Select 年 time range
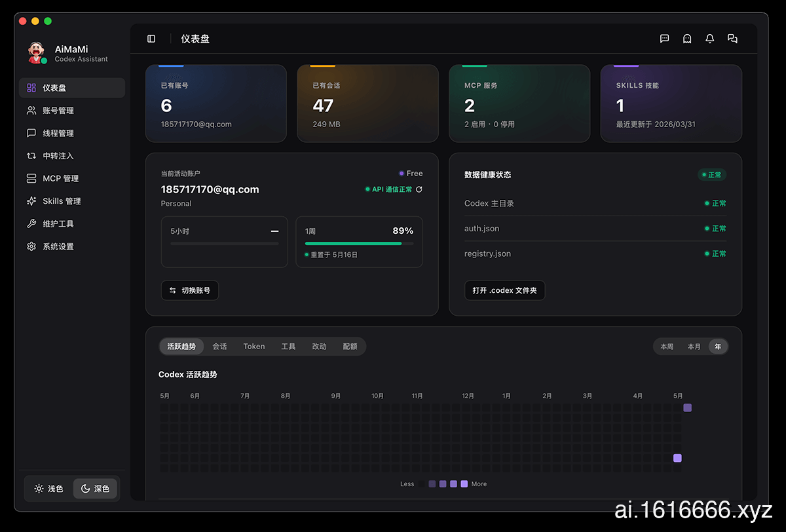Screen dimensions: 786x532 (x=718, y=347)
